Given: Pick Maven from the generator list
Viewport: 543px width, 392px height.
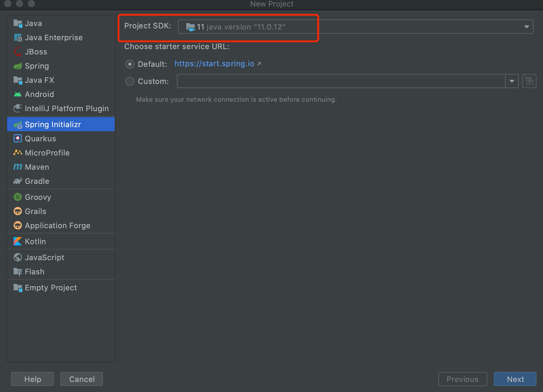Looking at the screenshot, I should point(61,167).
